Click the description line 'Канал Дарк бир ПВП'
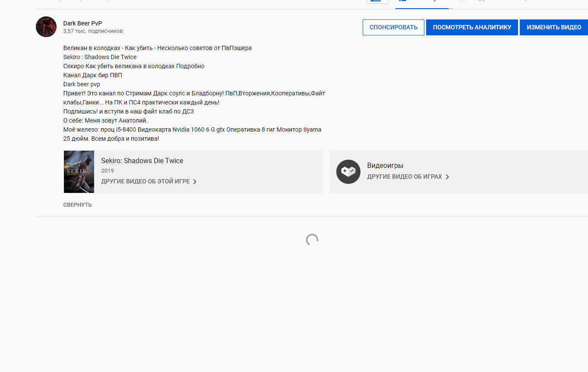Viewport: 588px width, 372px height. tap(92, 75)
